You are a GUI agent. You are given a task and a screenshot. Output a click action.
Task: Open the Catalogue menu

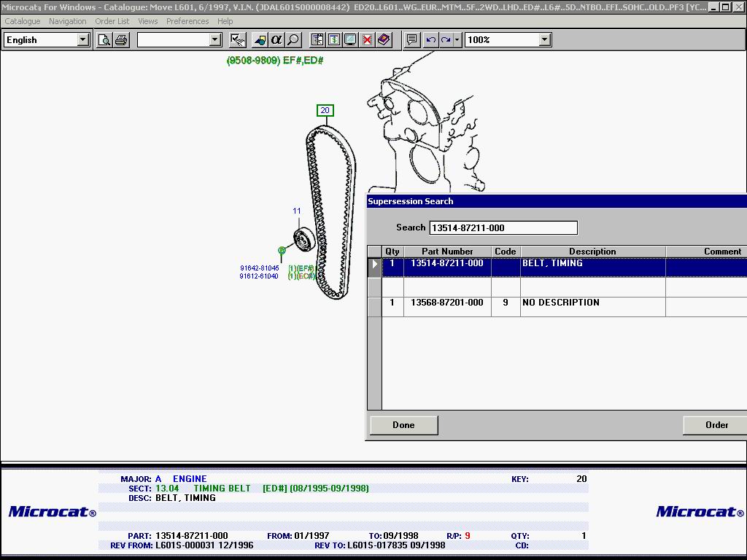click(x=23, y=21)
